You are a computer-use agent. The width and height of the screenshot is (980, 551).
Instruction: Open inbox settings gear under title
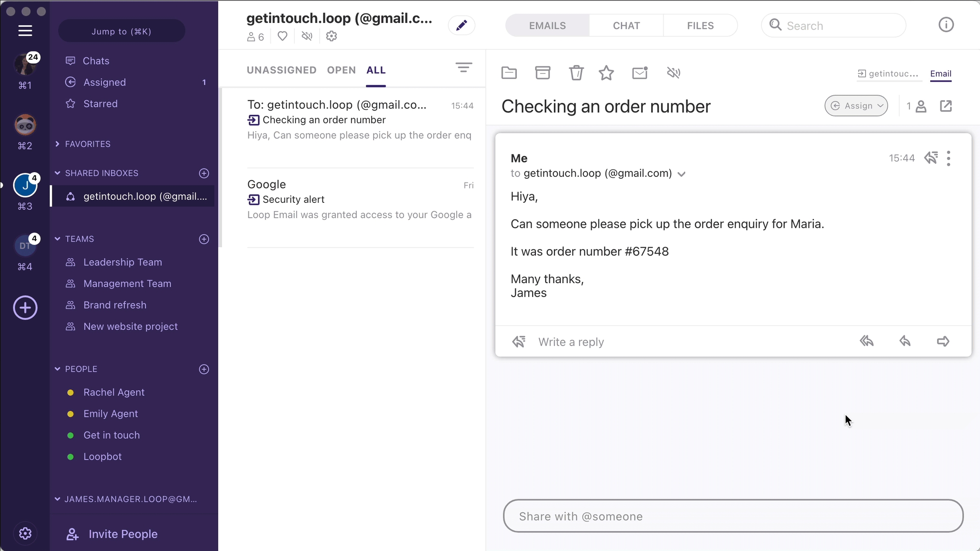pos(331,37)
